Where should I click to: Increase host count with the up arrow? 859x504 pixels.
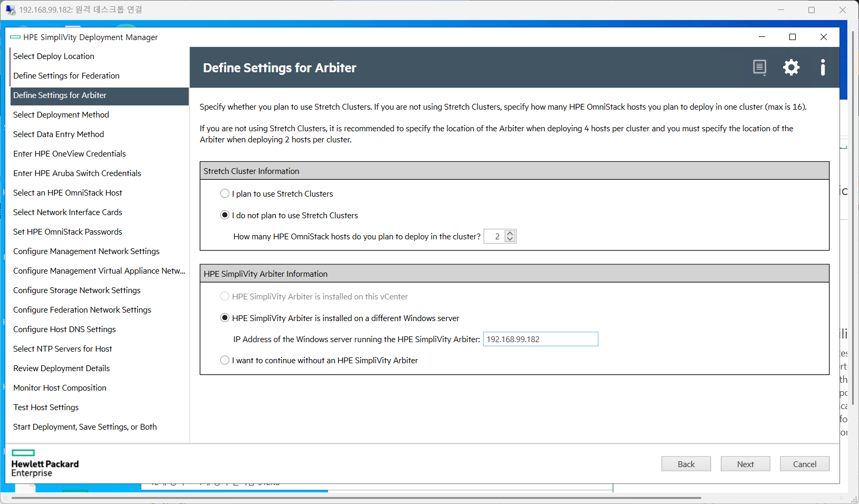[510, 233]
